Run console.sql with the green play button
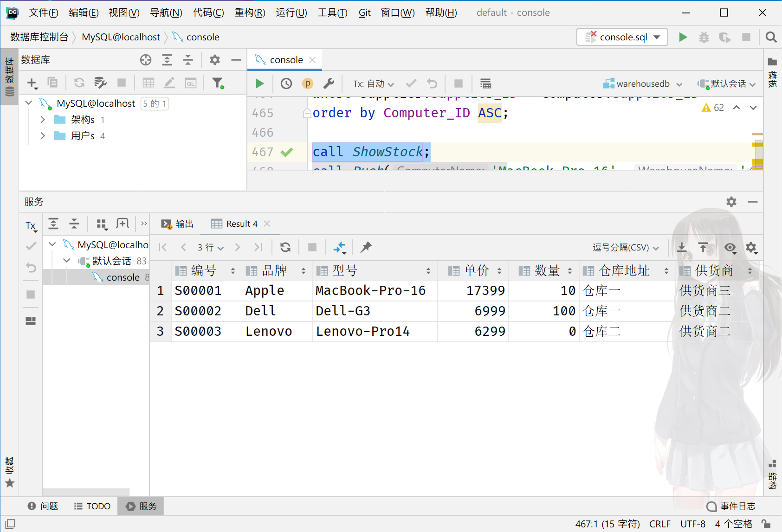 [683, 37]
